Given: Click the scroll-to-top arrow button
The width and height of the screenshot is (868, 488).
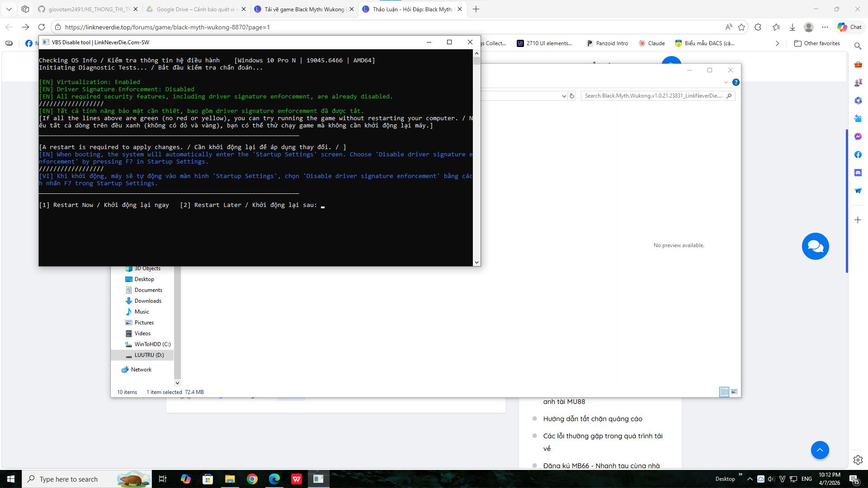Looking at the screenshot, I should point(820,450).
